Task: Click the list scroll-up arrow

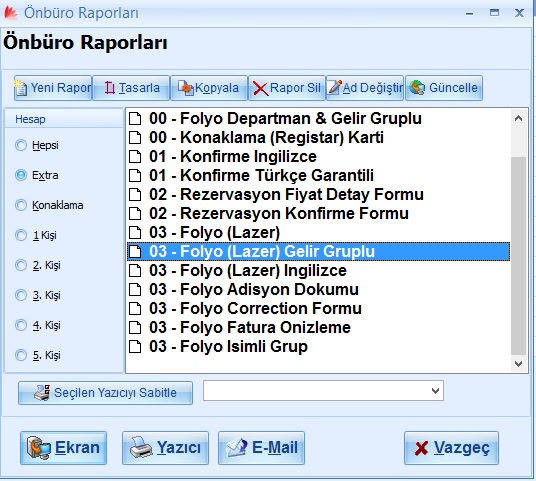Action: pos(519,118)
